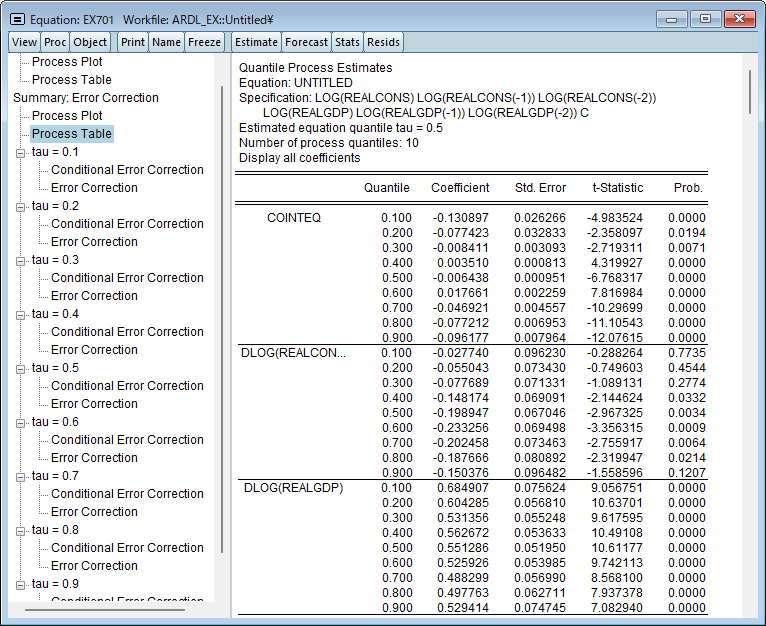The image size is (766, 626).
Task: Click the equation window icon in title bar
Action: tap(17, 19)
